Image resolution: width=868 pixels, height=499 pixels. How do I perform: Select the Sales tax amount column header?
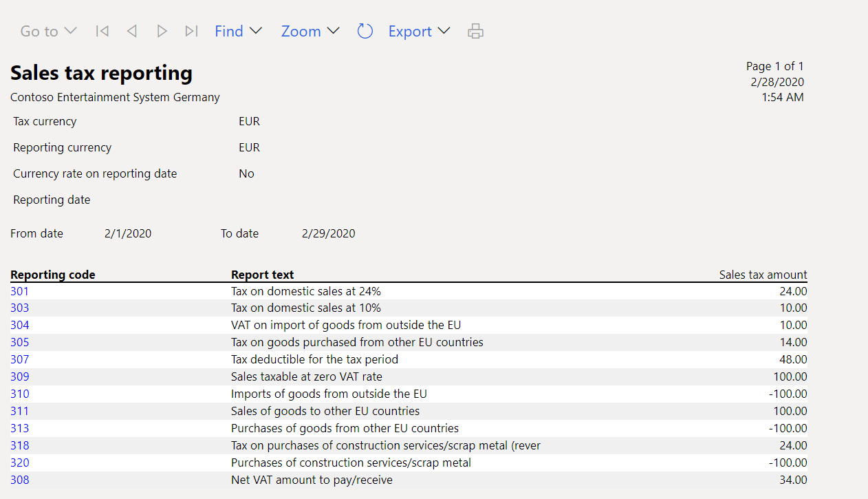(763, 275)
